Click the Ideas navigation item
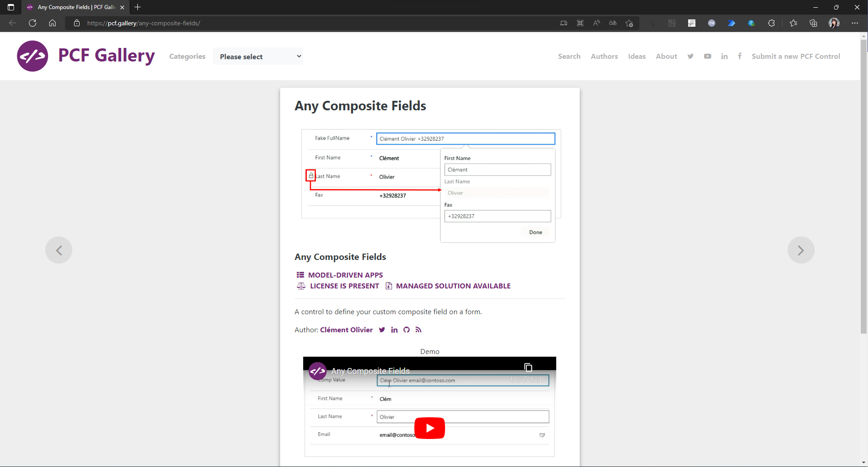The width and height of the screenshot is (868, 467). (637, 56)
